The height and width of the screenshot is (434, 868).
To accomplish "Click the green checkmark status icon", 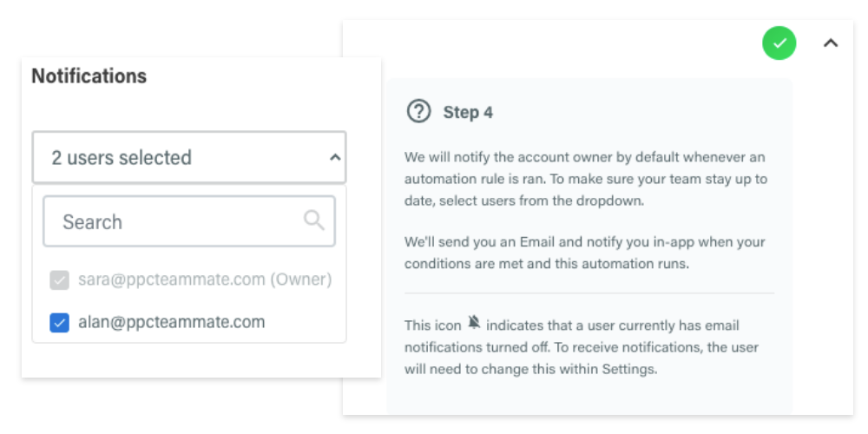I will (x=779, y=43).
